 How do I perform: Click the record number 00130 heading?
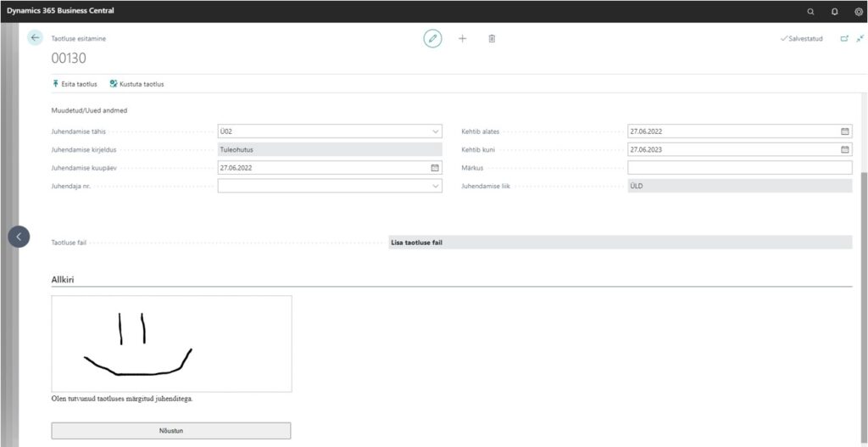pos(69,58)
